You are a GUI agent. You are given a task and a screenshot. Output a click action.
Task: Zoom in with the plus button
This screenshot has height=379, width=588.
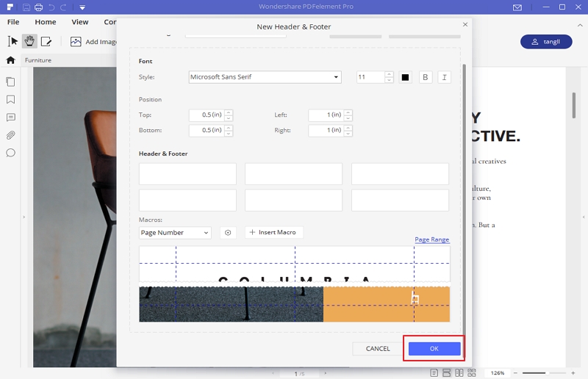(573, 373)
